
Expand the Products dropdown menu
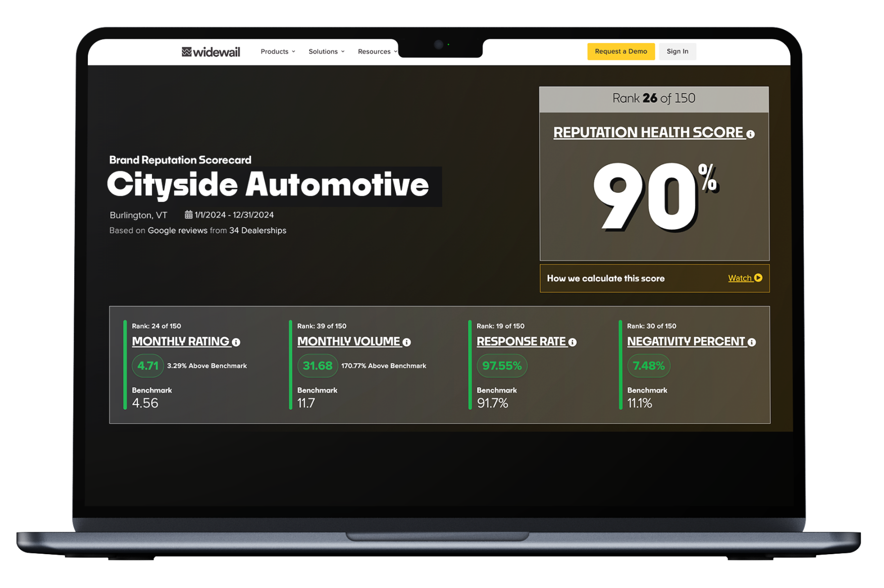click(x=278, y=51)
